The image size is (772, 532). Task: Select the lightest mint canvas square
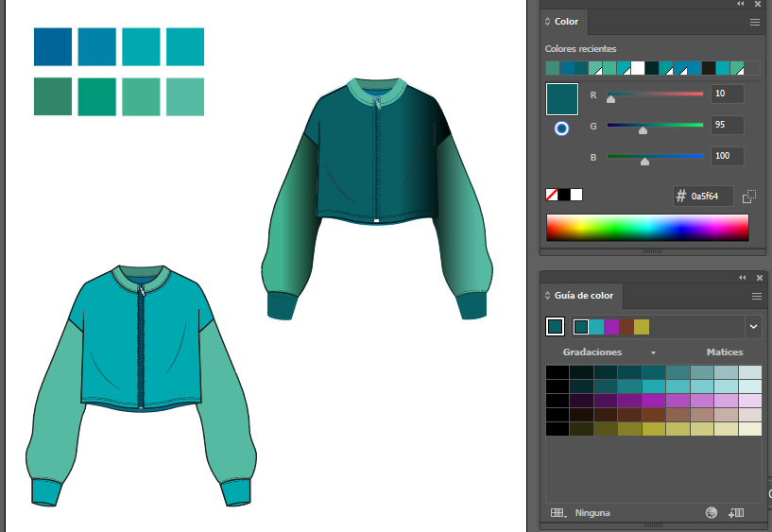coord(185,96)
